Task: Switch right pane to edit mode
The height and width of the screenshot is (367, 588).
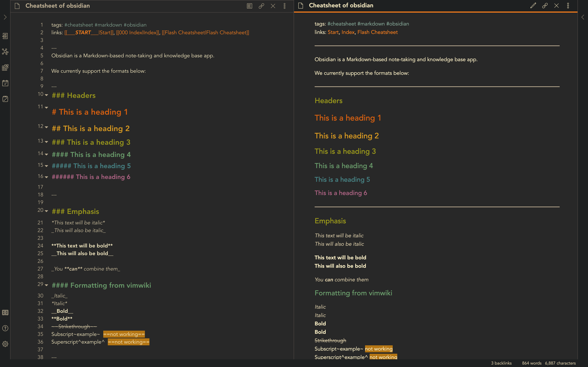Action: pyautogui.click(x=533, y=6)
